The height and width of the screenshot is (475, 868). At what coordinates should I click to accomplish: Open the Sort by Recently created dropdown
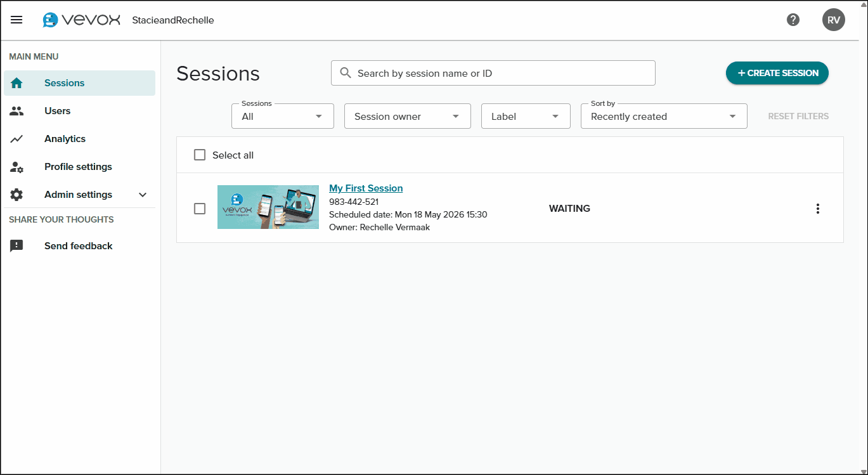(x=664, y=116)
